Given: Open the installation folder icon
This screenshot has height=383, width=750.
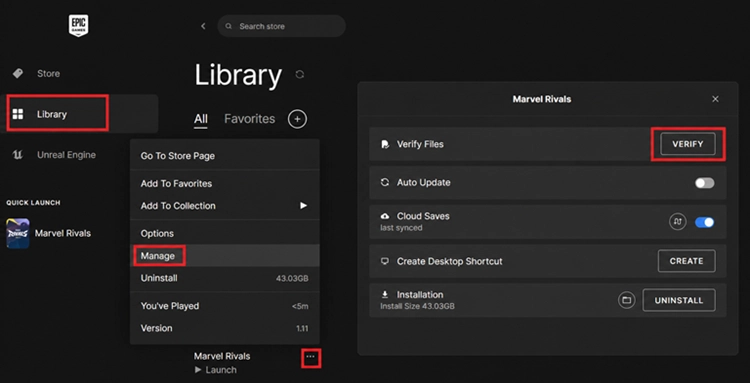Looking at the screenshot, I should [x=627, y=300].
